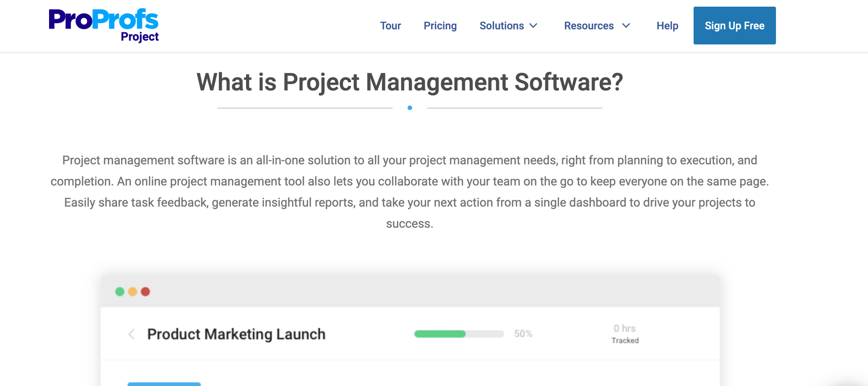Image resolution: width=868 pixels, height=386 pixels.
Task: Click the blue dot under the heading
Action: 410,108
